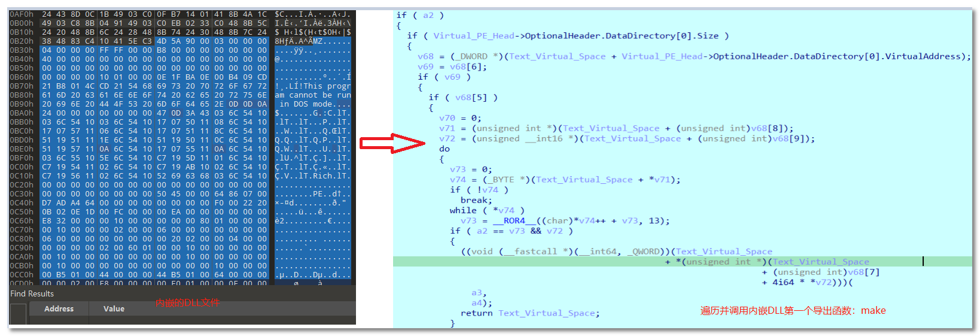Click the green highlighted code line

tap(682, 262)
